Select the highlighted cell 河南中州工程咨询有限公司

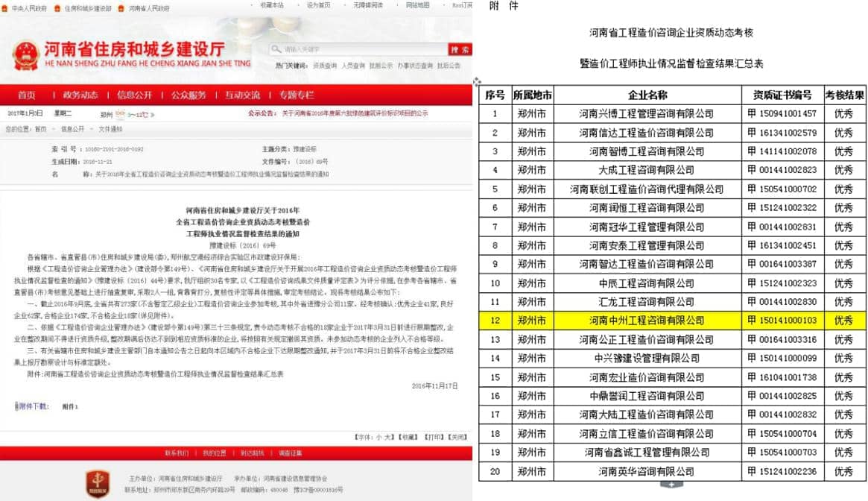point(647,321)
